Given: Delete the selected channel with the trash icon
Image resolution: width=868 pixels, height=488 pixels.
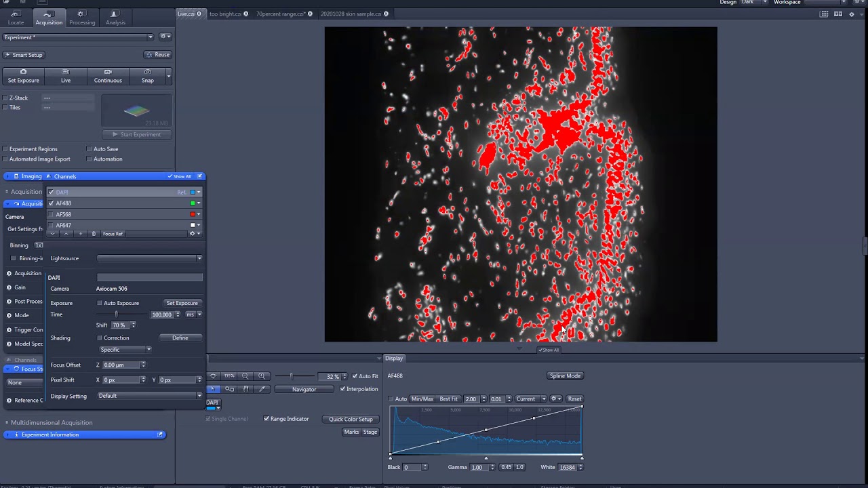Looking at the screenshot, I should 94,234.
